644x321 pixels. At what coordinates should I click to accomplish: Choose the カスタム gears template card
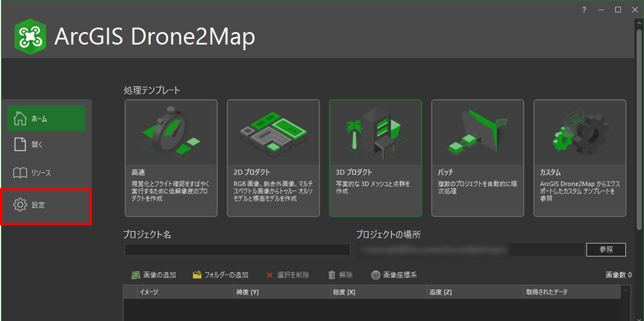(x=580, y=158)
